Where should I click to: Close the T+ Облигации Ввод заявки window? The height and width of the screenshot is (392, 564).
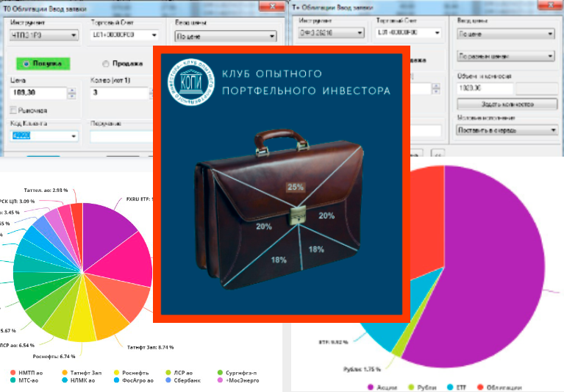(551, 4)
